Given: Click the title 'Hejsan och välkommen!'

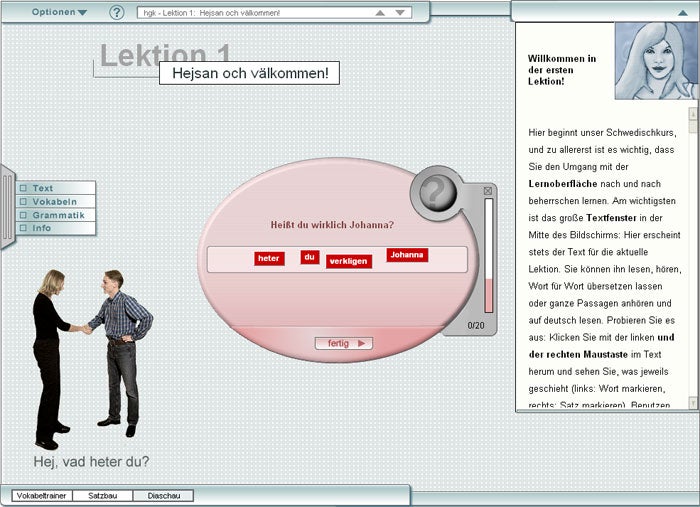Looking at the screenshot, I should (x=250, y=73).
